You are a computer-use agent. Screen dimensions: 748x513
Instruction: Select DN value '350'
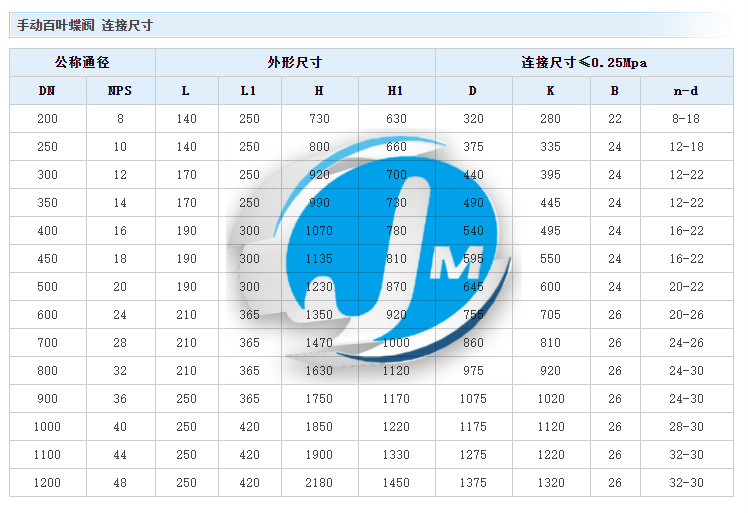point(47,203)
